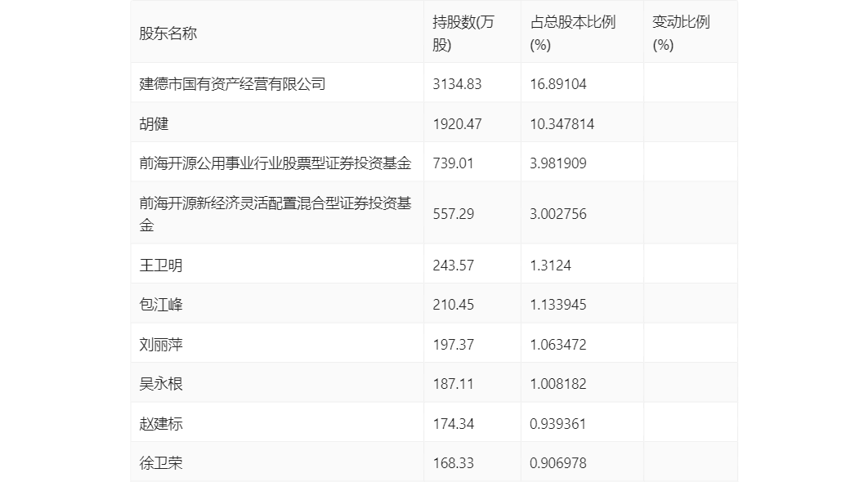868x482 pixels.
Task: Click the 变动比例(%) column header
Action: 681,33
